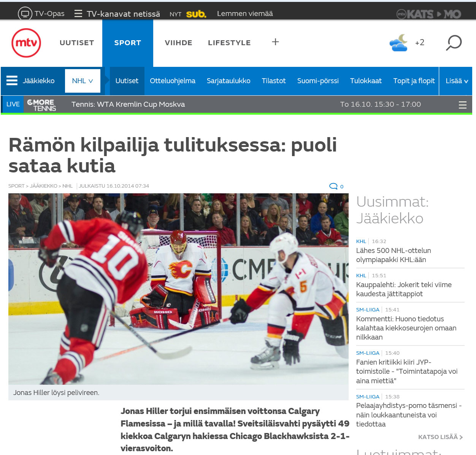Open the Tulokkaat tab
This screenshot has width=476, height=455.
point(366,81)
